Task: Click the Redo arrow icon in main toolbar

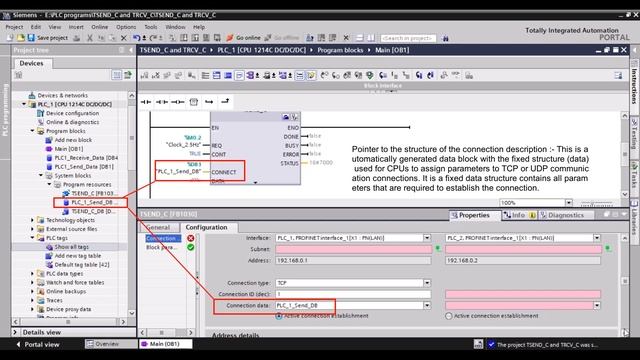Action: 152,38
